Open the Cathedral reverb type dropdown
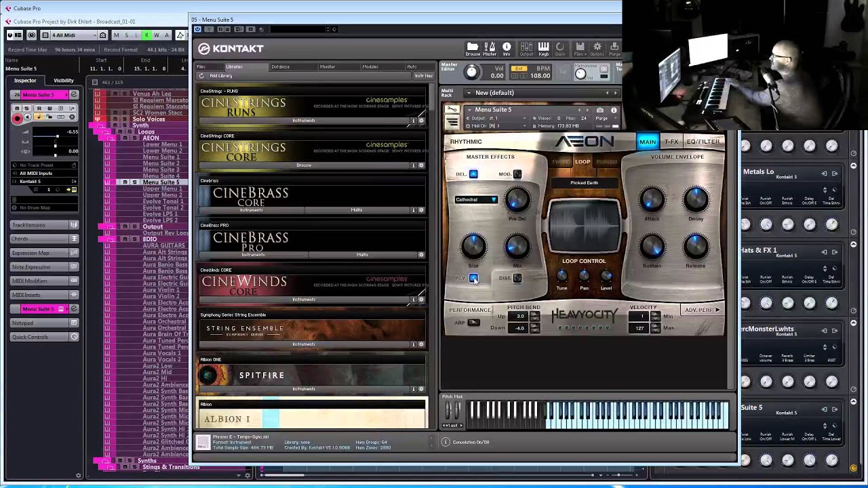 [476, 200]
